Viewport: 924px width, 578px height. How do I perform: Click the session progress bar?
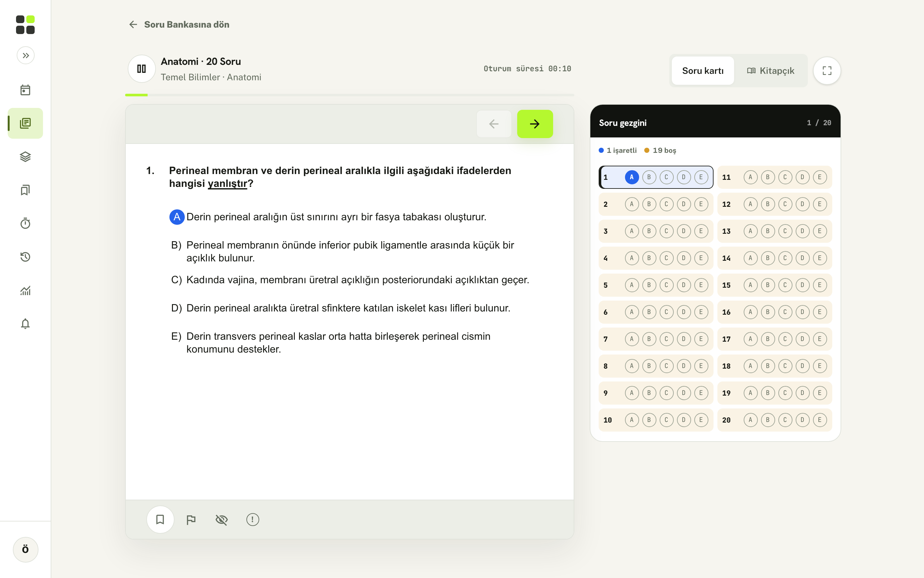[349, 95]
